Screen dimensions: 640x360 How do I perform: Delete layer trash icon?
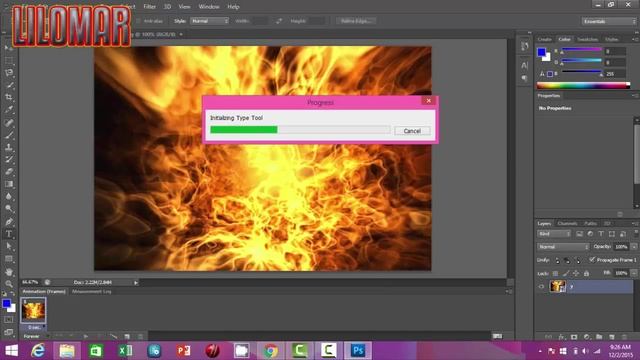pyautogui.click(x=624, y=337)
